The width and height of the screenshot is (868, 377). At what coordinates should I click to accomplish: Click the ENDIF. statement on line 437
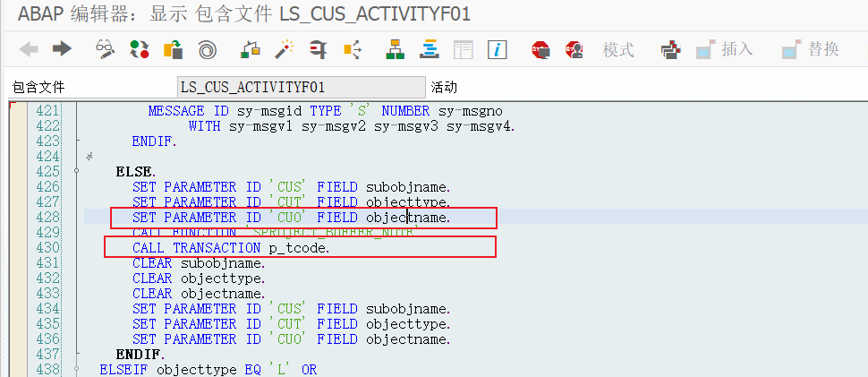(140, 354)
